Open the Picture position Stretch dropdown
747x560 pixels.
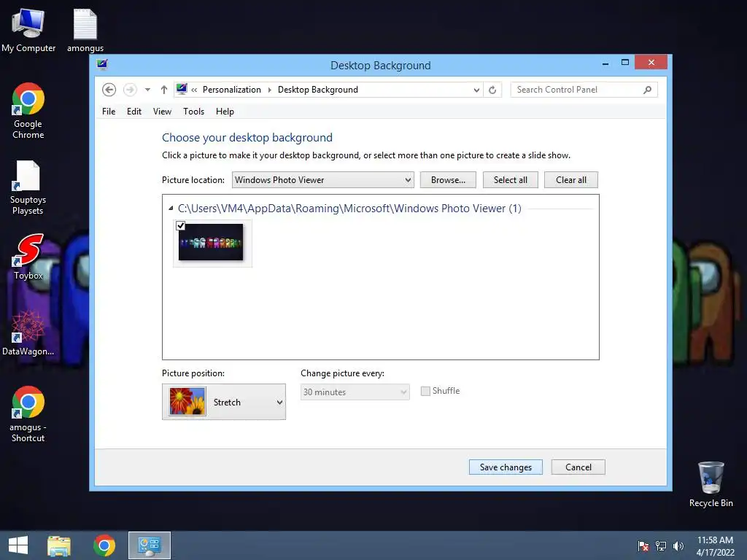coord(224,402)
